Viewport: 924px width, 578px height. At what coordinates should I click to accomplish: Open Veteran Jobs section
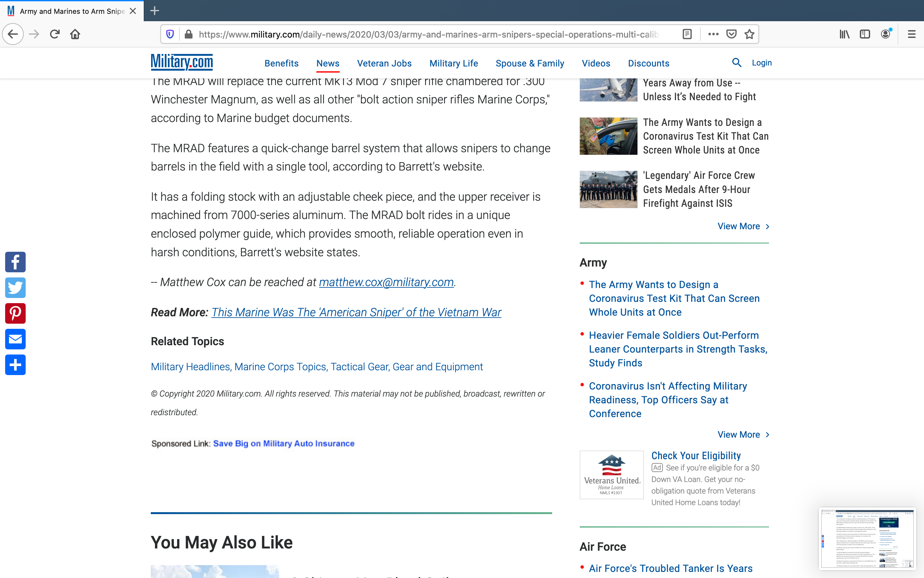384,64
